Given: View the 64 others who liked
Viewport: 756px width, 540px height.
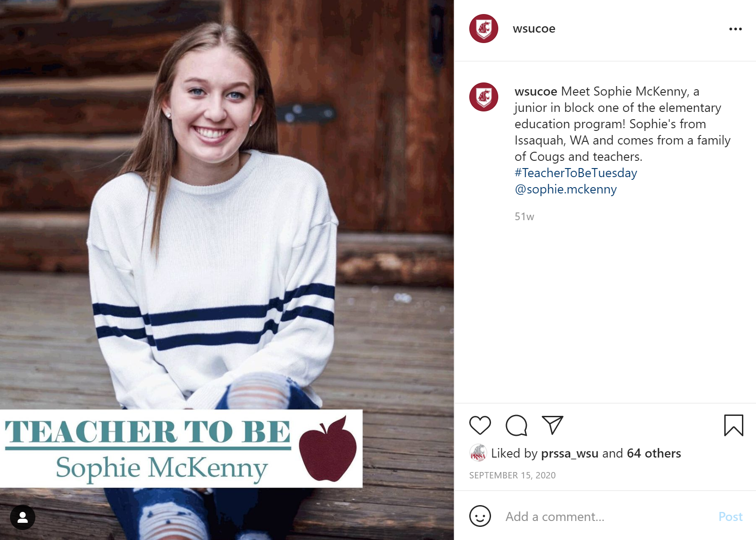Looking at the screenshot, I should pos(654,453).
